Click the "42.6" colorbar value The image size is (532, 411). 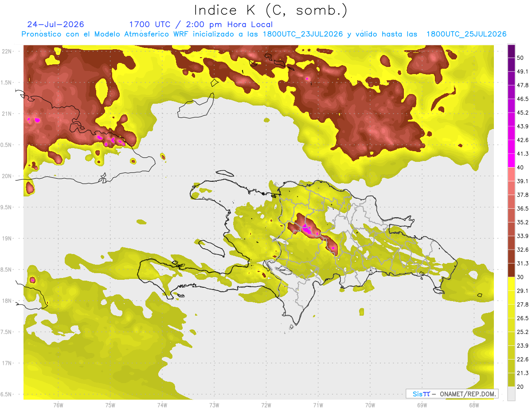[523, 140]
